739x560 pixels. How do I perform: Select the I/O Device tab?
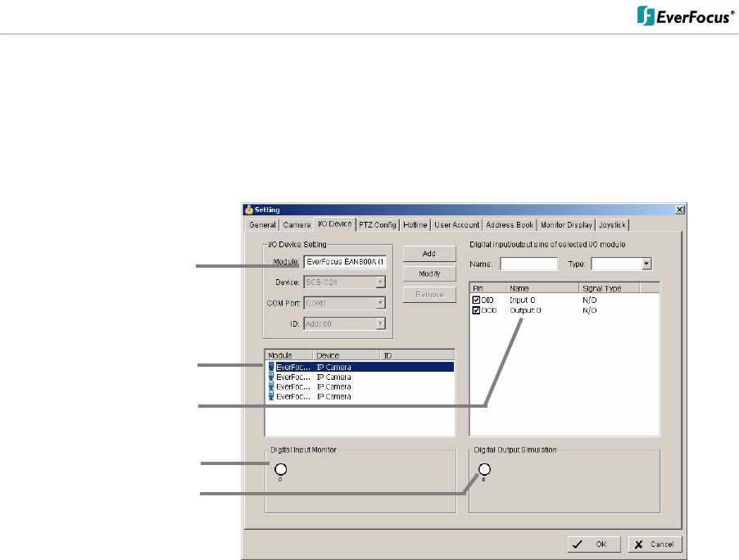[334, 224]
